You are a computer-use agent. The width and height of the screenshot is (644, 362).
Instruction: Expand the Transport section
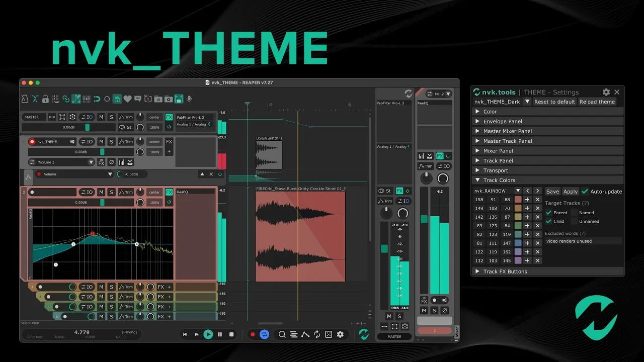[548, 170]
